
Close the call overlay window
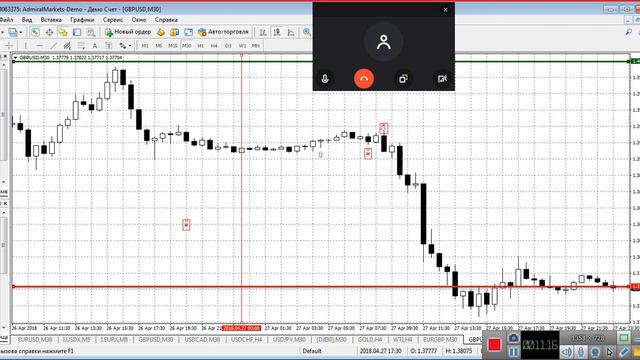[x=445, y=10]
